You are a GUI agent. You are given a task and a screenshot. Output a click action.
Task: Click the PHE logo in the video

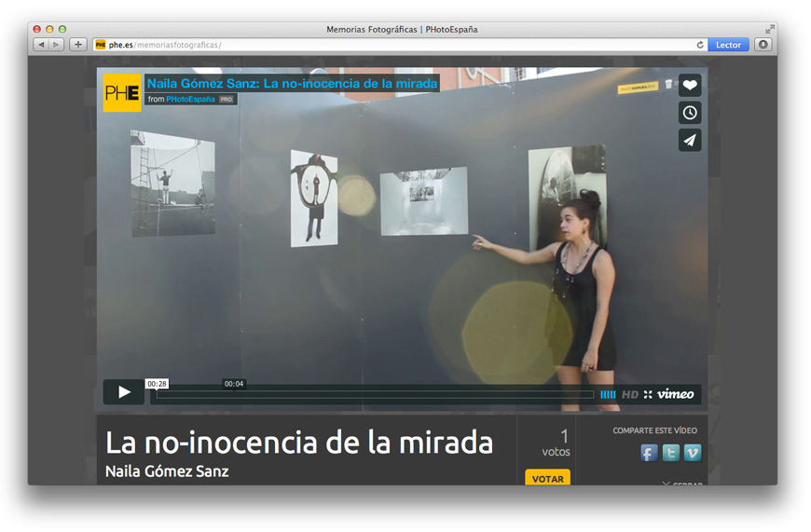[122, 92]
